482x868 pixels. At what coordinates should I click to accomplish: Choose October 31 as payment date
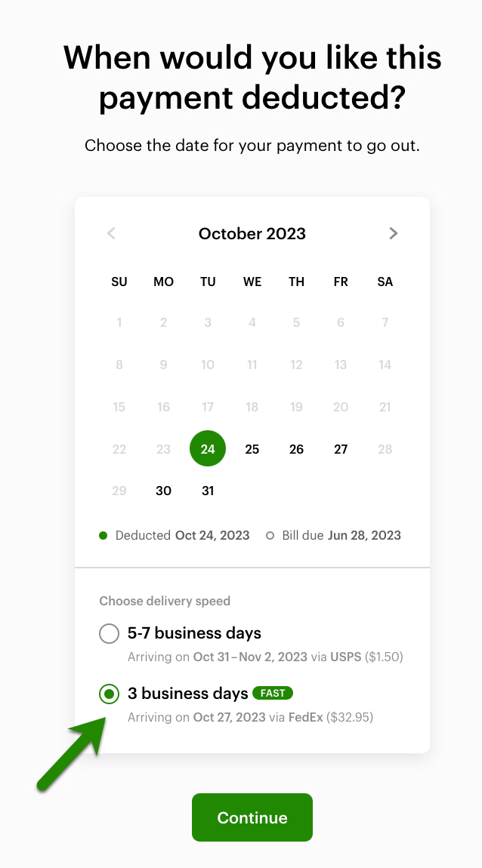[x=208, y=491]
